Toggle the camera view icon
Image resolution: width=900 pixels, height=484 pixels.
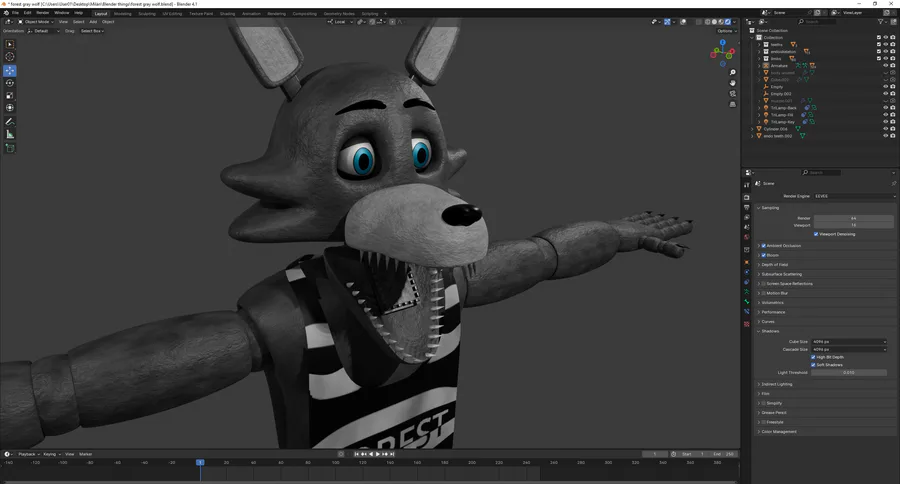732,94
